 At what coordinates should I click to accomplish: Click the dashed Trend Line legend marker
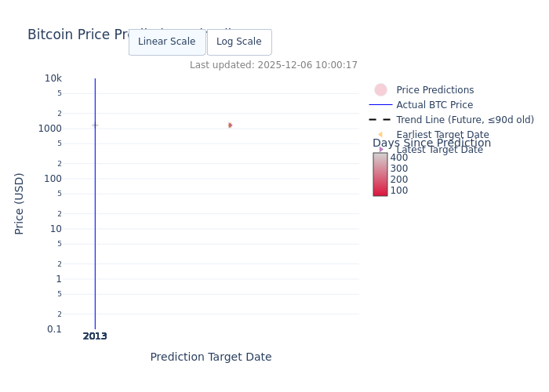[380, 120]
